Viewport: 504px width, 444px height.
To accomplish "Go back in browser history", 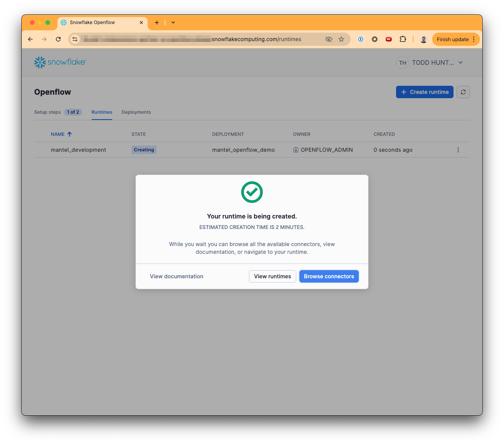I will 30,39.
